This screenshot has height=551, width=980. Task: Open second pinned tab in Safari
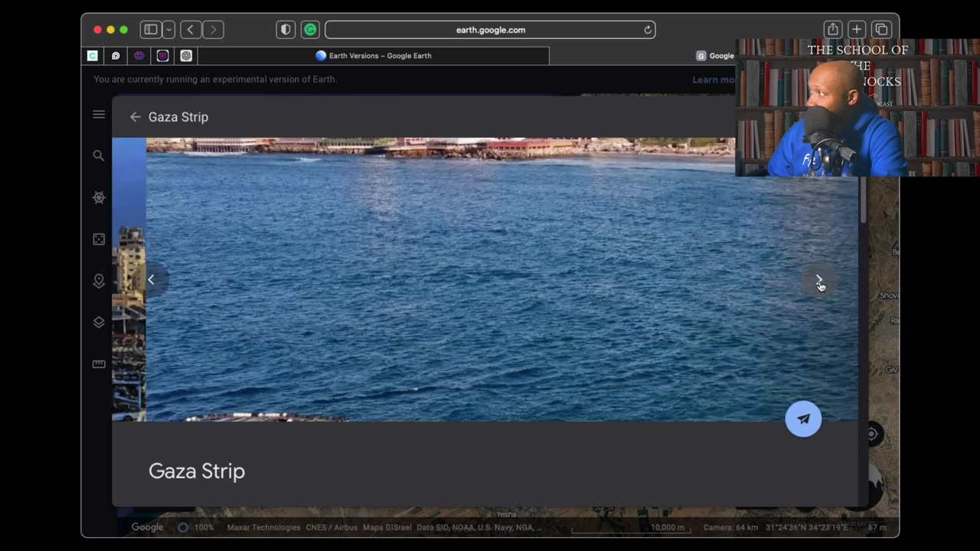(116, 56)
